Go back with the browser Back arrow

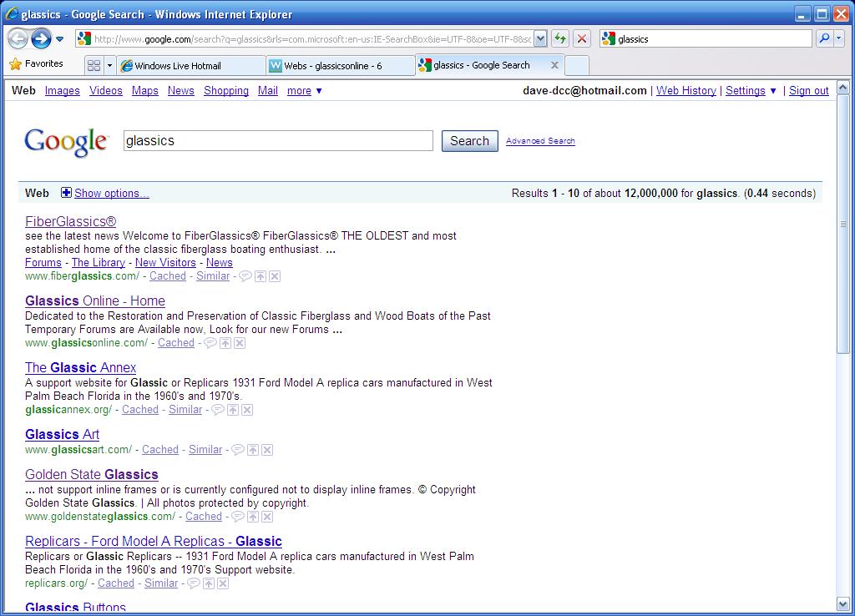18,38
